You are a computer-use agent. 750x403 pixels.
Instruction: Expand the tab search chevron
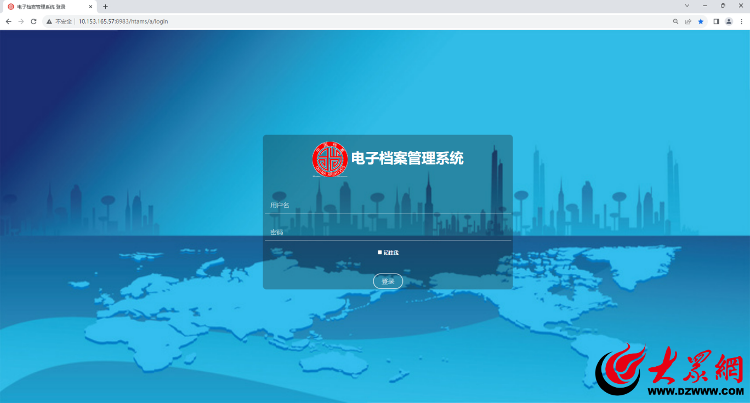687,6
